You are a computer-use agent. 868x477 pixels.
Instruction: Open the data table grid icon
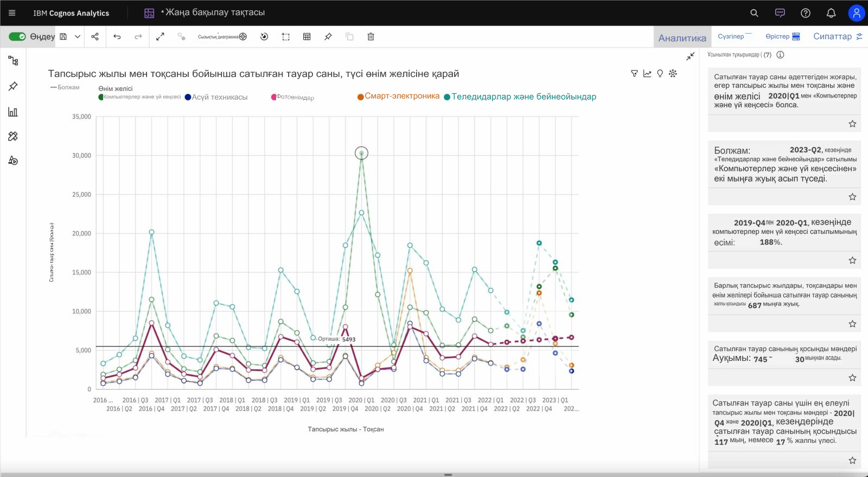pos(307,36)
